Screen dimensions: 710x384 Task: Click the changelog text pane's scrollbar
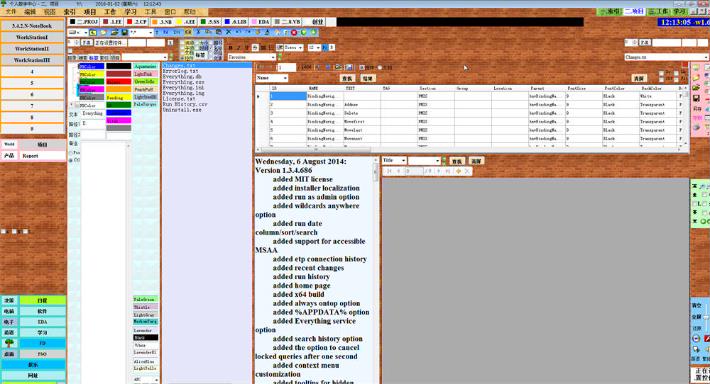375,269
